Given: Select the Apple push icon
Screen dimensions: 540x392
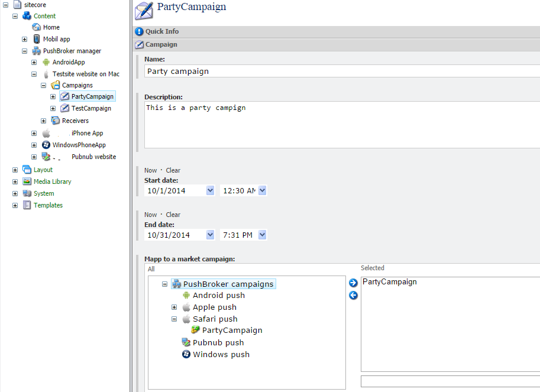Looking at the screenshot, I should pyautogui.click(x=186, y=307).
